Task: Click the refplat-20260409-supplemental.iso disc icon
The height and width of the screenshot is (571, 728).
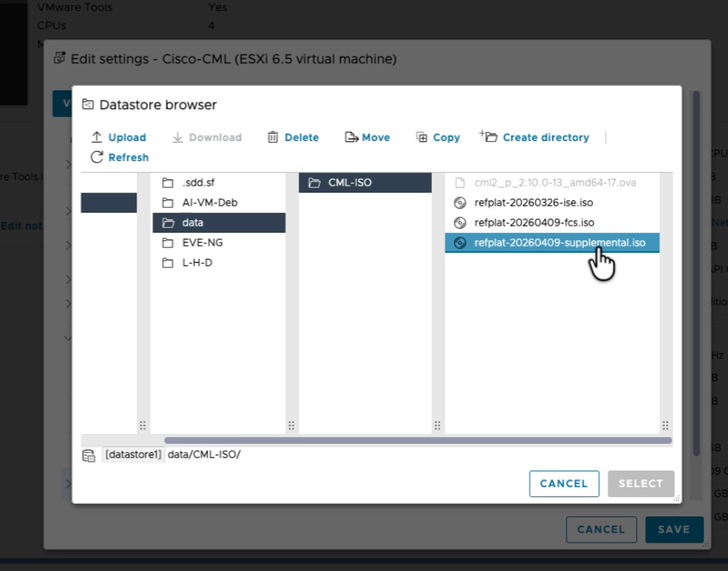Action: [x=460, y=243]
